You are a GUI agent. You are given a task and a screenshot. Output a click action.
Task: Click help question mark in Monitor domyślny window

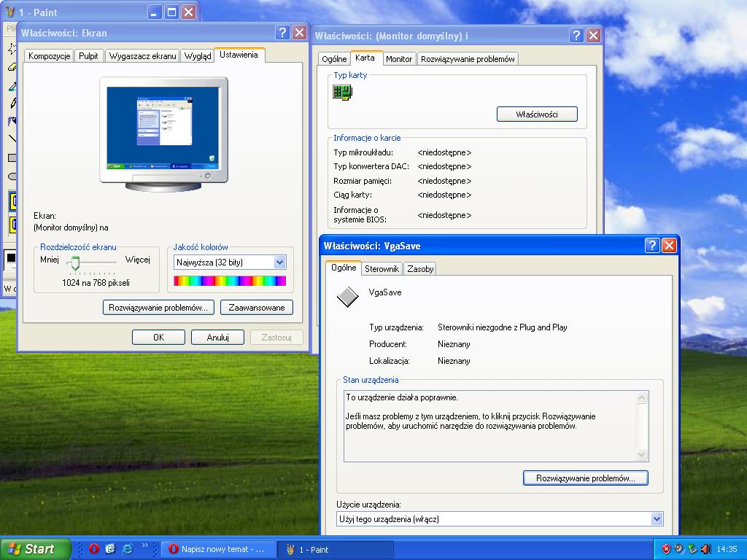[x=576, y=35]
